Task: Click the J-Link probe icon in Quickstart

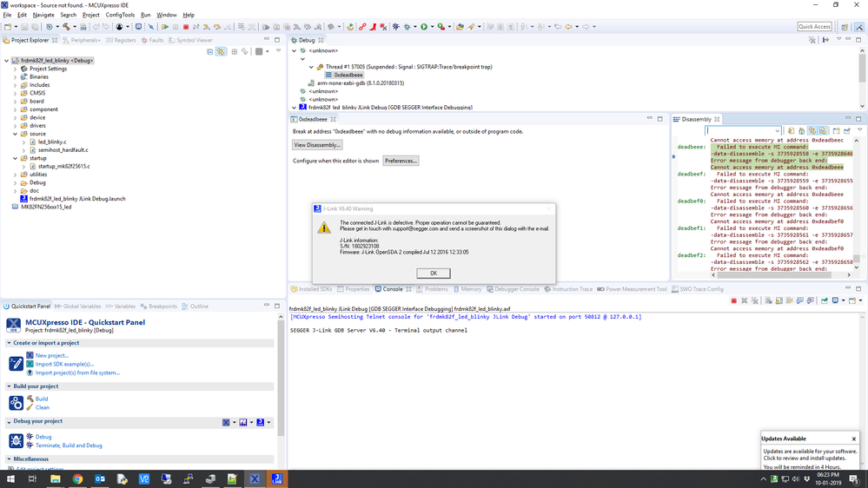Action: point(260,422)
